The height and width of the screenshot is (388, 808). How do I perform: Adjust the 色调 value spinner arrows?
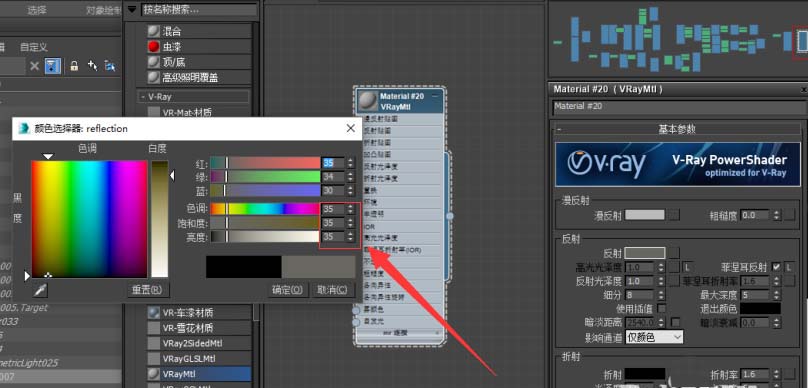click(x=350, y=209)
